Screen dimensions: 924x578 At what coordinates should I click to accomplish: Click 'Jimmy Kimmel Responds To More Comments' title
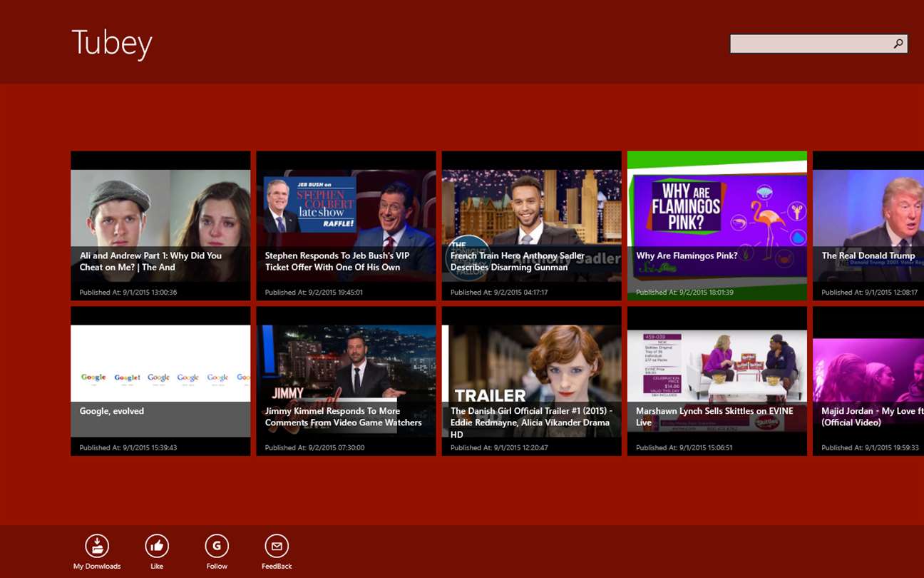pyautogui.click(x=344, y=417)
